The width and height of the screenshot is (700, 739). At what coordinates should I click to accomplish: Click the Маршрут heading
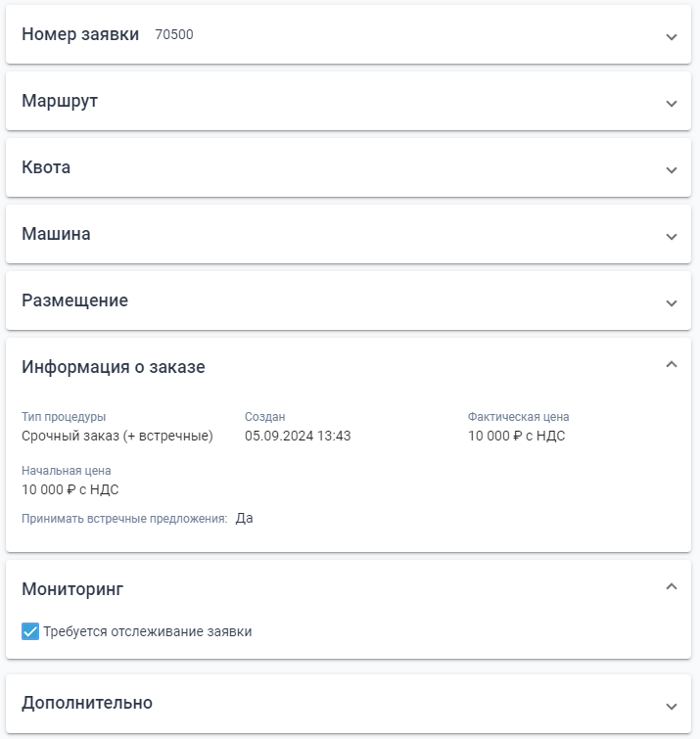[60, 102]
